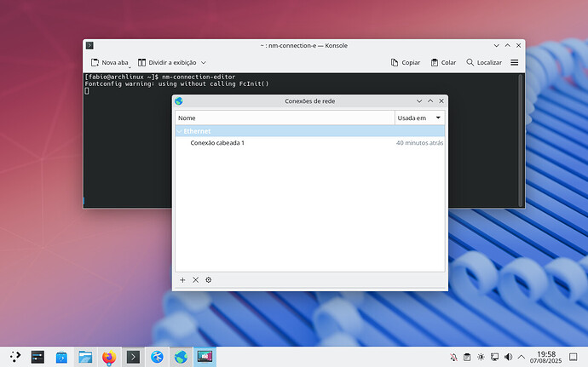Delete the selected connection with the X icon
The width and height of the screenshot is (588, 367).
[195, 280]
